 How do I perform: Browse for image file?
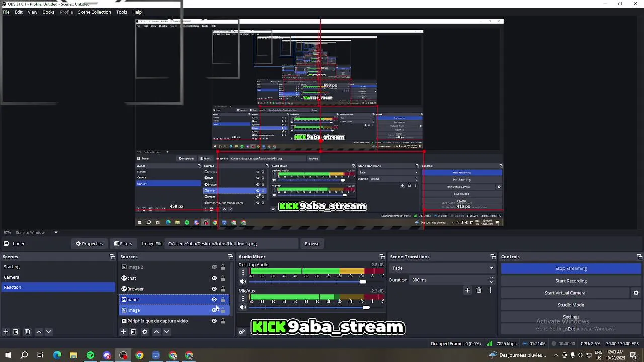tap(312, 244)
